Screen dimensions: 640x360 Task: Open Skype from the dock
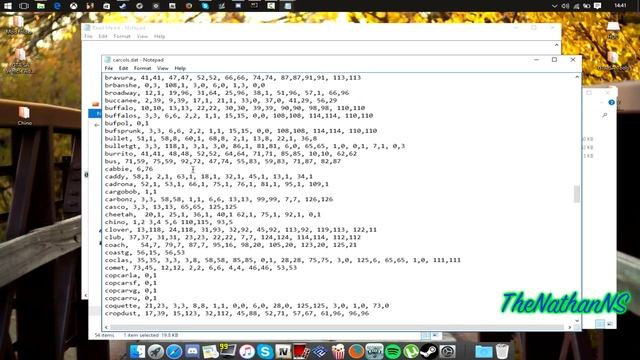point(265,351)
